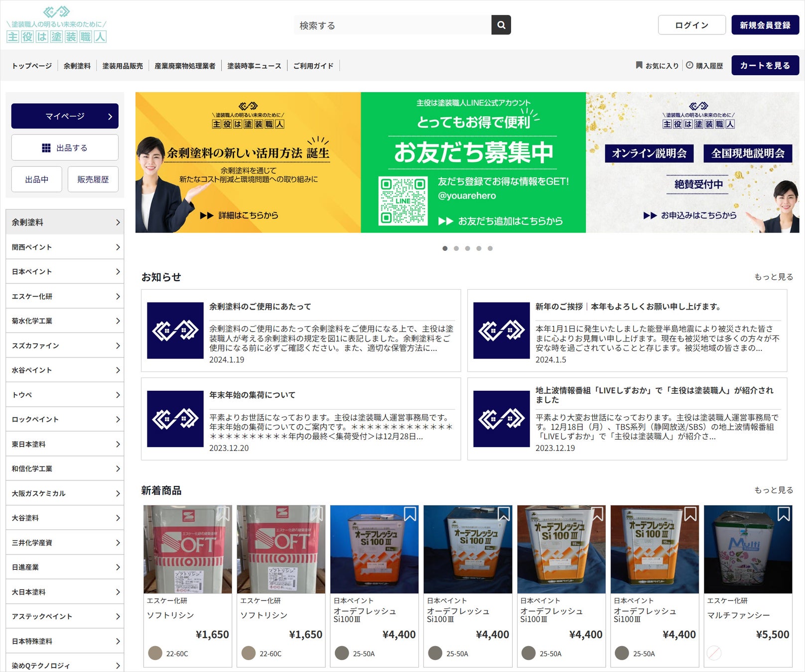Expand the 三井化学産資 category

pyautogui.click(x=65, y=543)
